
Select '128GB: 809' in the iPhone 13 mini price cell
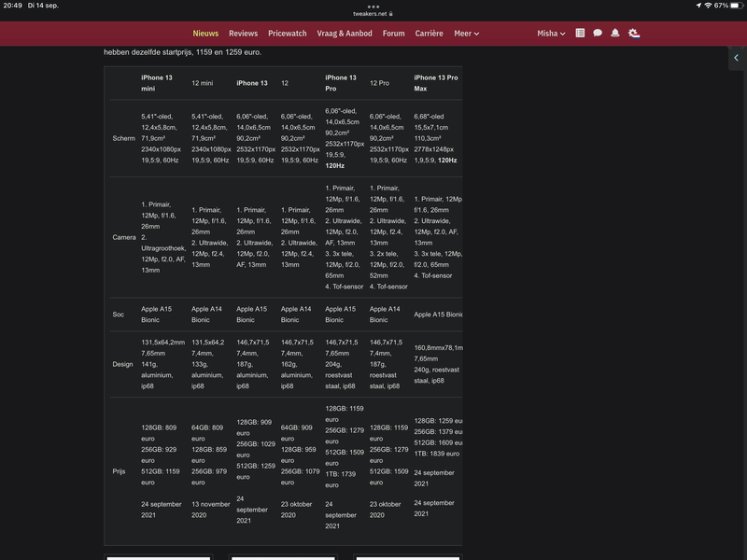pos(159,427)
